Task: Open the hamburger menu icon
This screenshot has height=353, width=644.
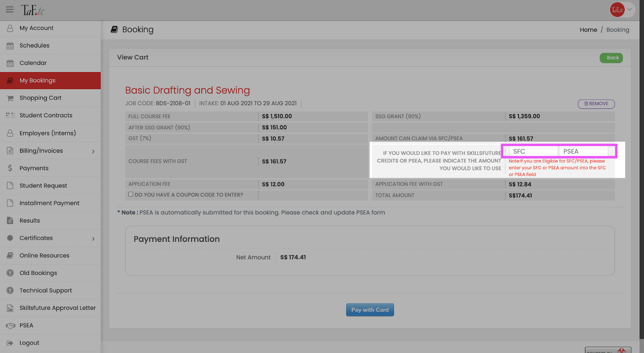Action: (10, 9)
